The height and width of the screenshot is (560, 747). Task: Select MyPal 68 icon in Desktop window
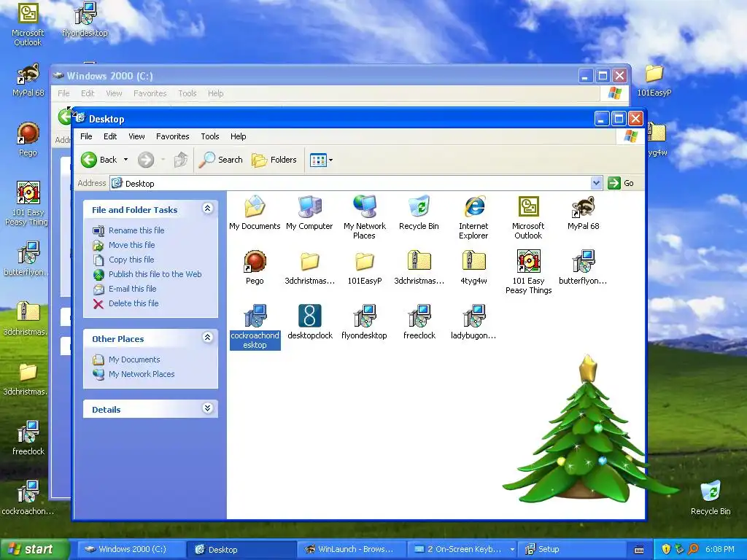583,213
